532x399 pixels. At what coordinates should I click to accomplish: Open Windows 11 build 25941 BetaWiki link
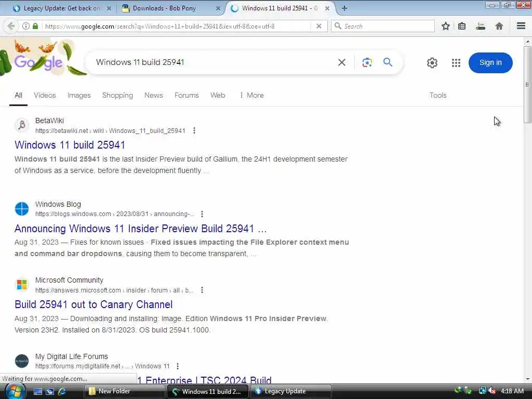(x=70, y=145)
